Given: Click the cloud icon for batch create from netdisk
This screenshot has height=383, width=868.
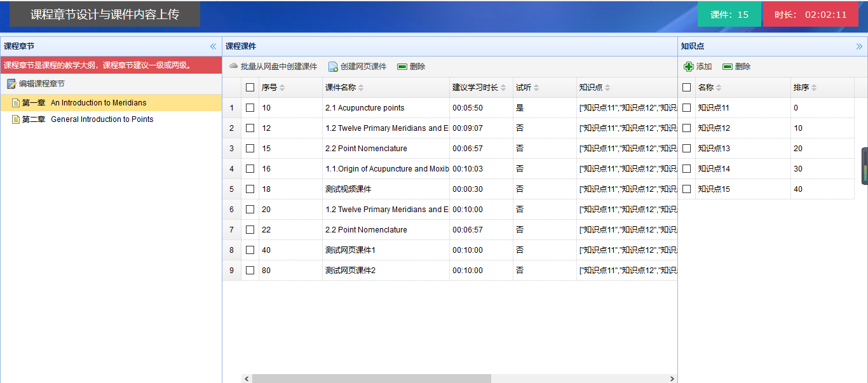Looking at the screenshot, I should pyautogui.click(x=233, y=66).
